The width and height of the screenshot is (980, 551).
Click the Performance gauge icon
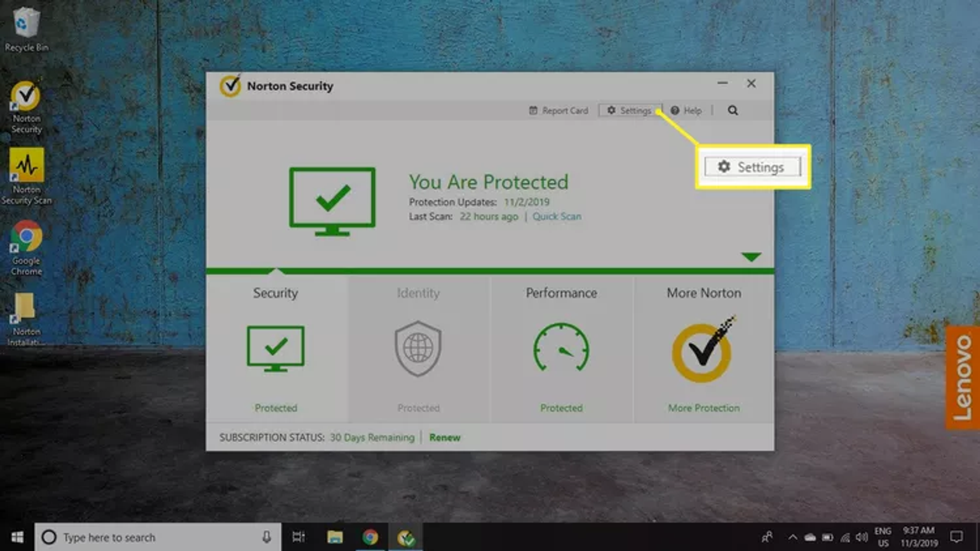[x=562, y=347]
